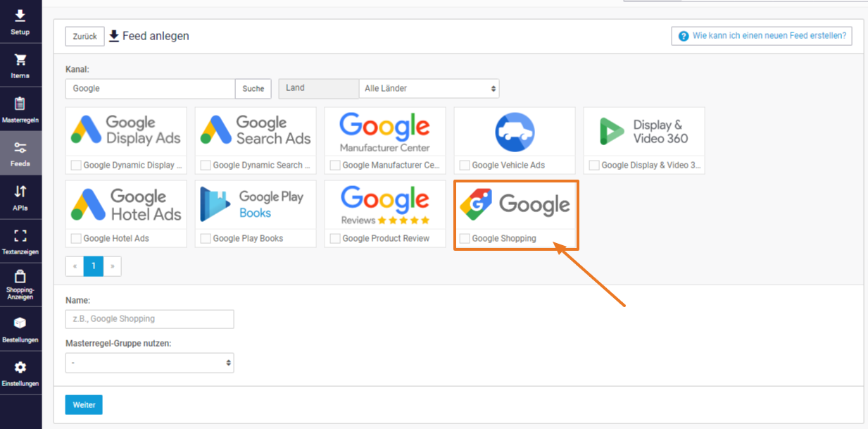Image resolution: width=868 pixels, height=429 pixels.
Task: Open Shopping-Anzeigen via the bag icon
Action: pyautogui.click(x=20, y=276)
